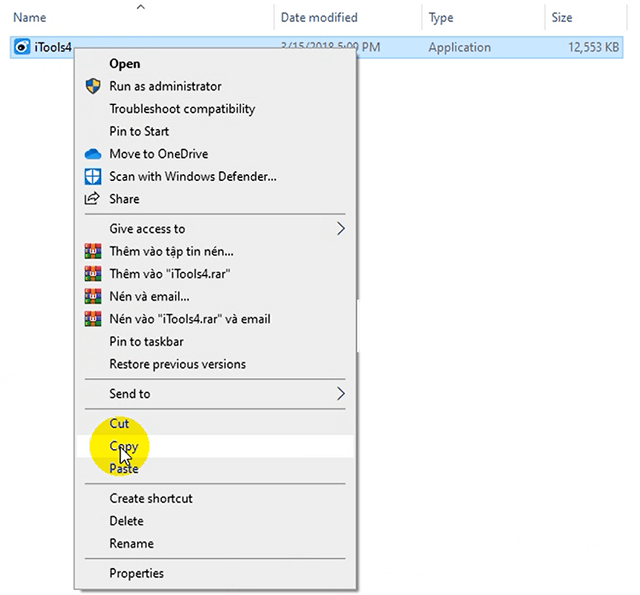This screenshot has width=640, height=595.
Task: Click the Type column header
Action: pos(441,17)
